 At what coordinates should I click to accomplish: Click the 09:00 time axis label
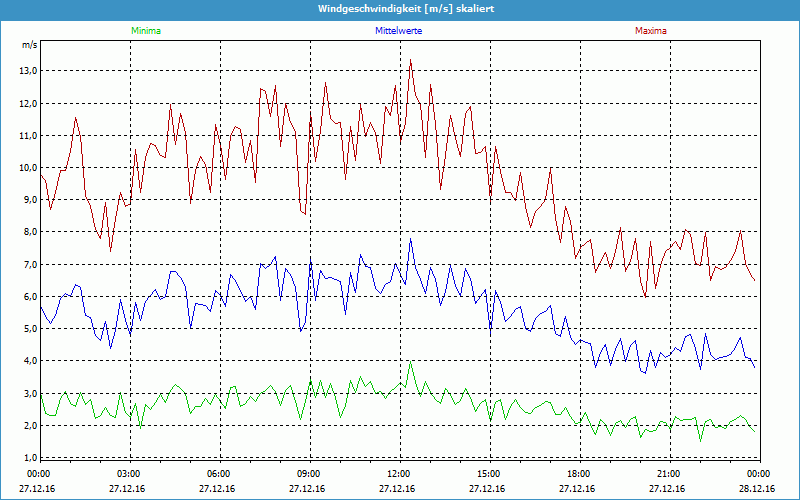[x=307, y=474]
